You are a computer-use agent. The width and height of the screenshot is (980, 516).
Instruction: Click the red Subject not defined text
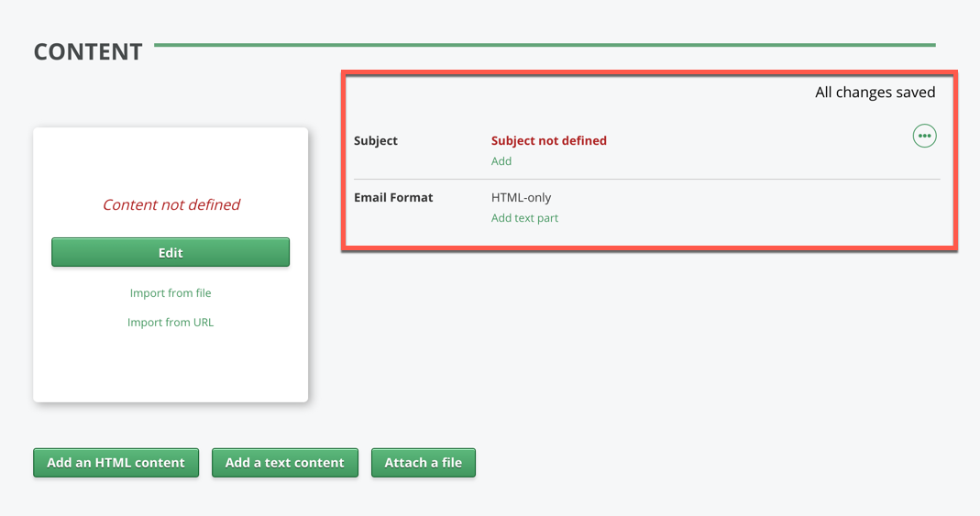click(548, 141)
